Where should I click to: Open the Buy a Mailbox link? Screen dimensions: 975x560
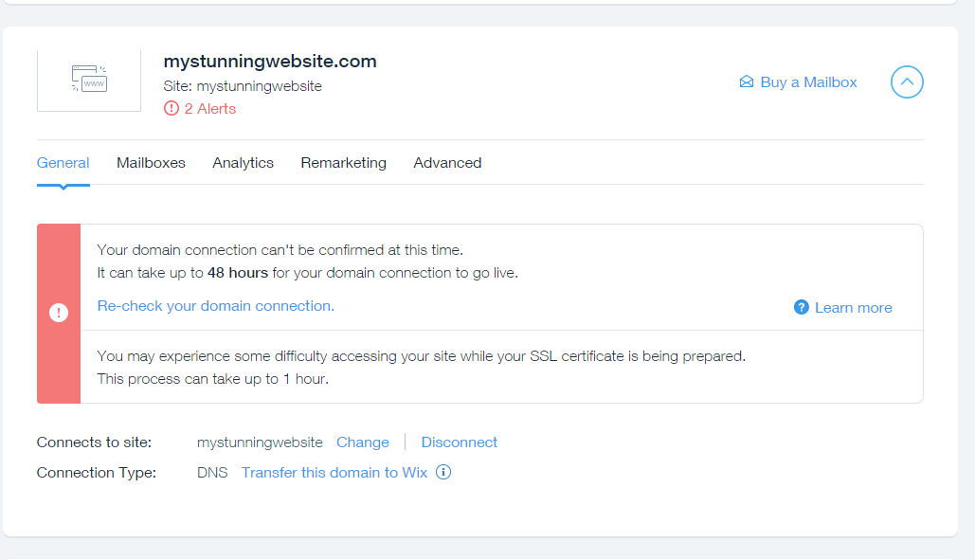point(808,82)
